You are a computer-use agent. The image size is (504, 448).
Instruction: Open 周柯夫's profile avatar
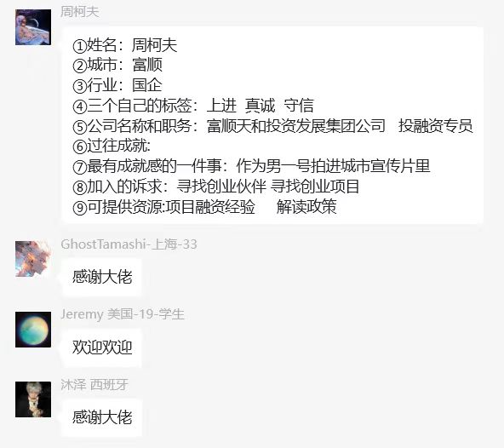pyautogui.click(x=33, y=27)
